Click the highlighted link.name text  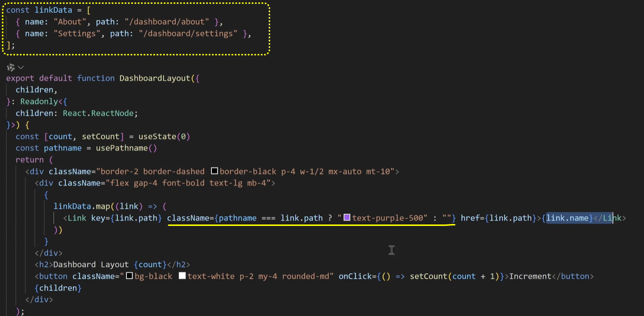click(567, 218)
